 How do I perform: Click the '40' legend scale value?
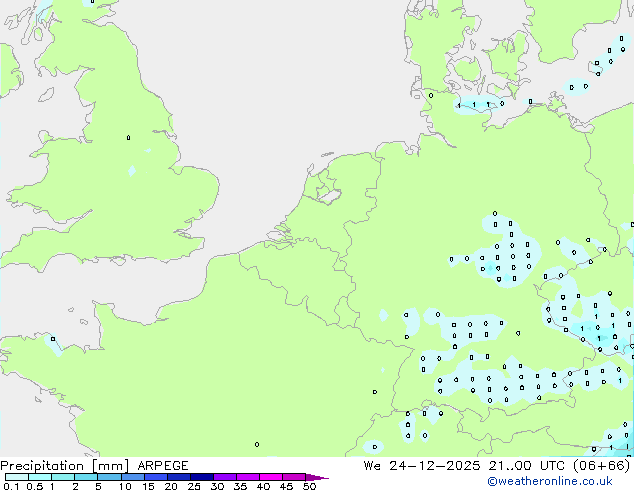click(x=263, y=486)
